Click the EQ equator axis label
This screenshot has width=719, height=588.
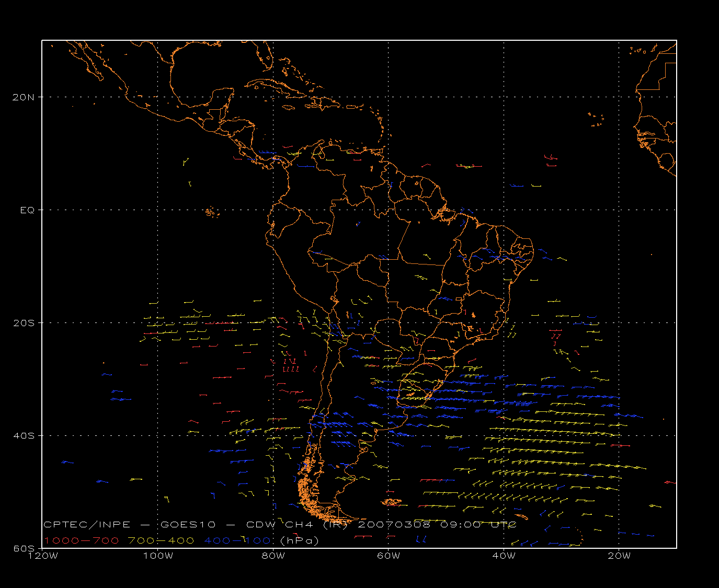pyautogui.click(x=27, y=210)
